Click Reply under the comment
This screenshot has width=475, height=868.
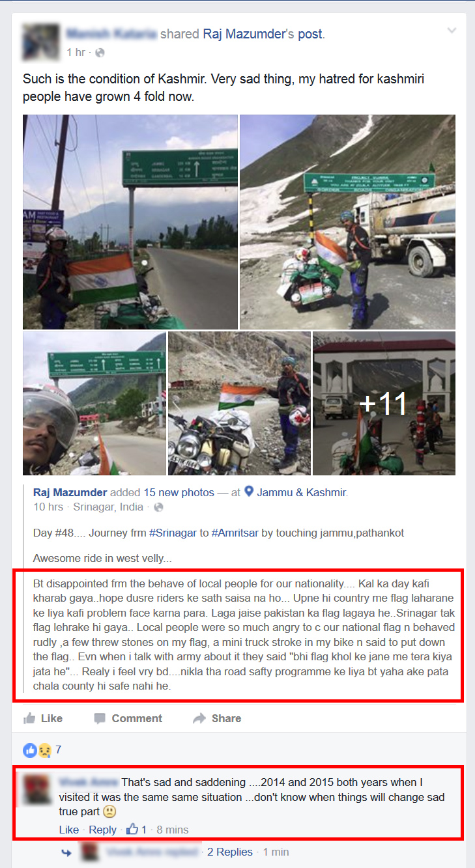tap(102, 830)
